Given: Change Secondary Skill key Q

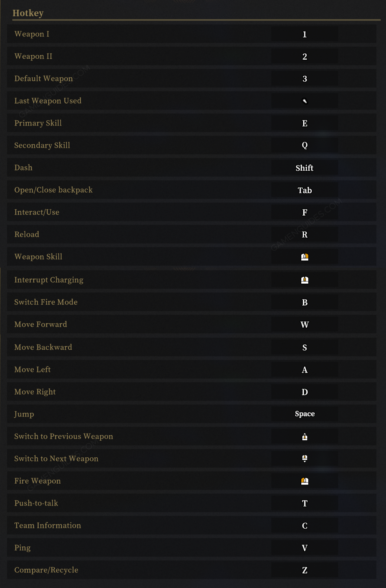Looking at the screenshot, I should click(305, 145).
